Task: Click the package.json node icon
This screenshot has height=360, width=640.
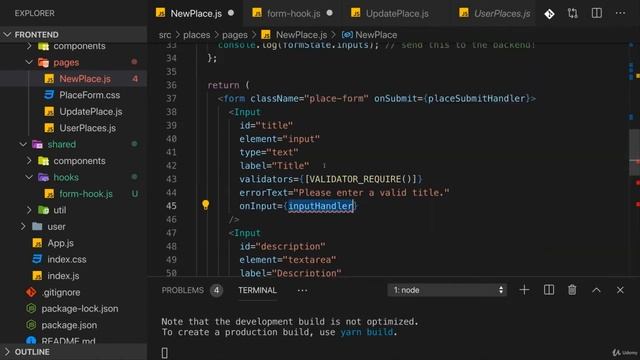Action: (31, 325)
